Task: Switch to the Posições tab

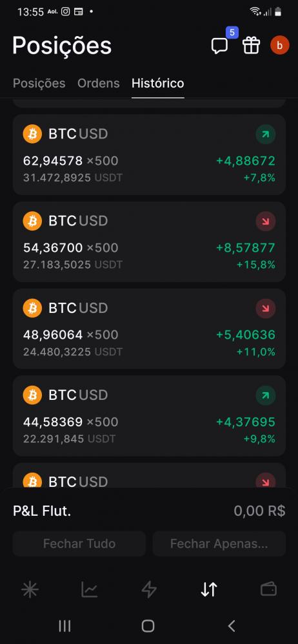Action: [x=39, y=83]
